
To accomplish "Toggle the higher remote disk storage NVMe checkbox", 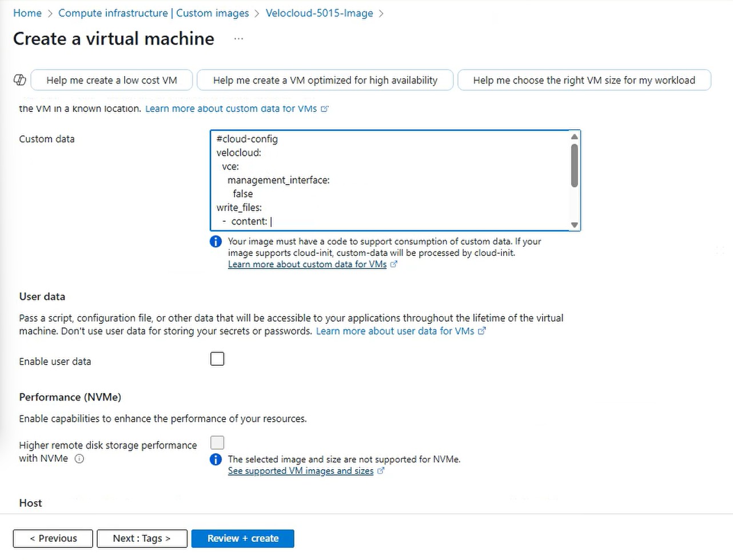I will click(x=217, y=443).
